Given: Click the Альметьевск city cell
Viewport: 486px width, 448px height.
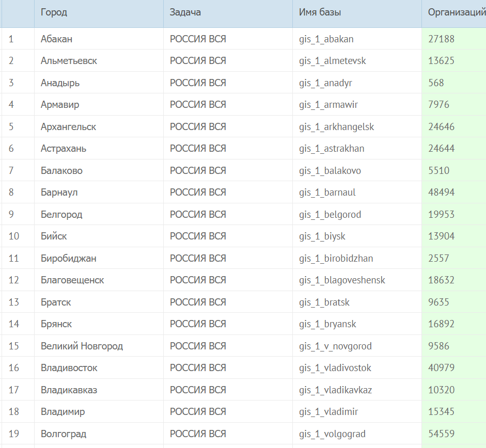Looking at the screenshot, I should coord(69,61).
